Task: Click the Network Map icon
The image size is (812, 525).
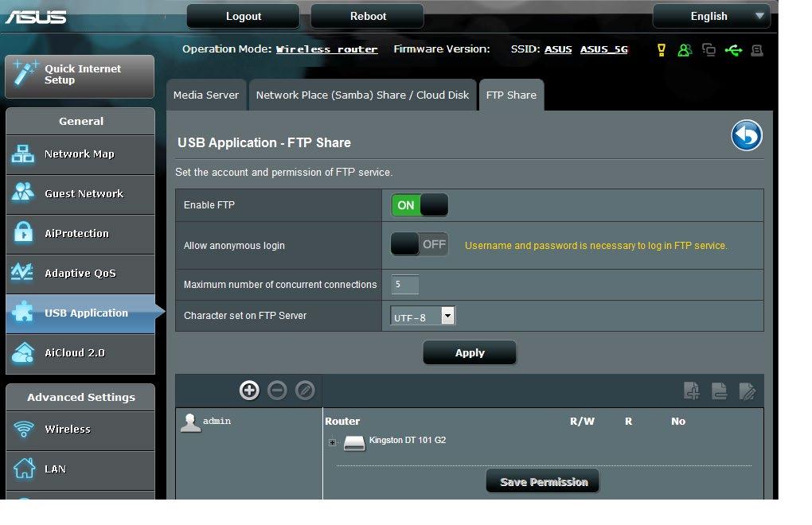Action: pyautogui.click(x=23, y=154)
